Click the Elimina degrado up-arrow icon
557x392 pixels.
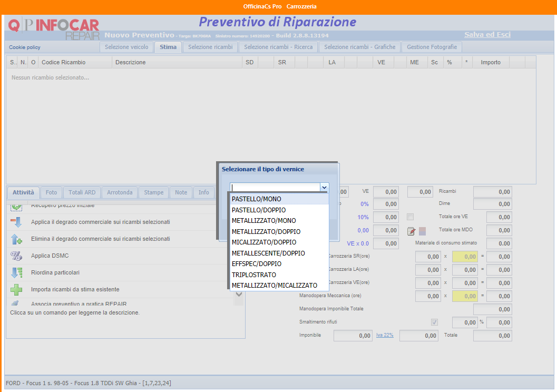point(16,239)
